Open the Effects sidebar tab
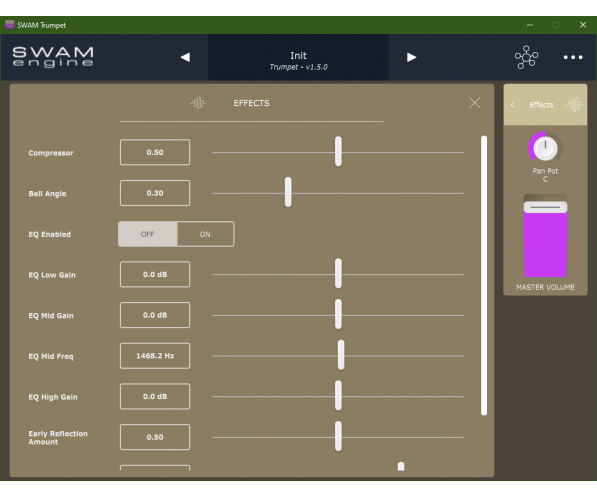 tap(545, 105)
